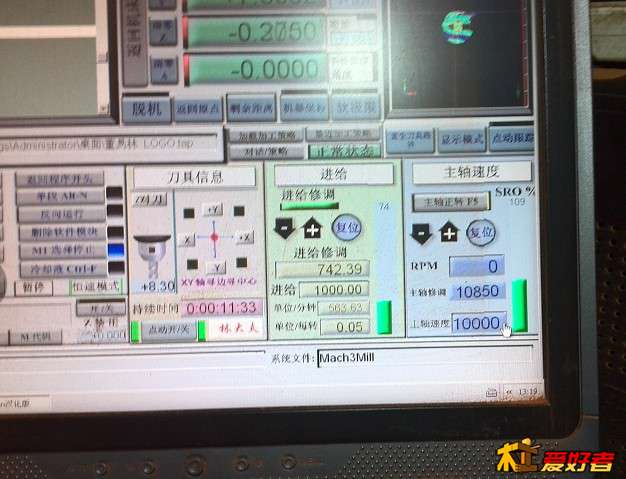
Task: Lower spindle speed with the minus arrow
Action: click(421, 233)
